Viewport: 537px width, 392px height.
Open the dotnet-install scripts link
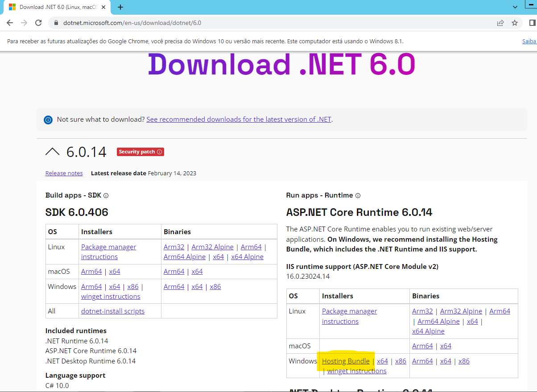(113, 311)
